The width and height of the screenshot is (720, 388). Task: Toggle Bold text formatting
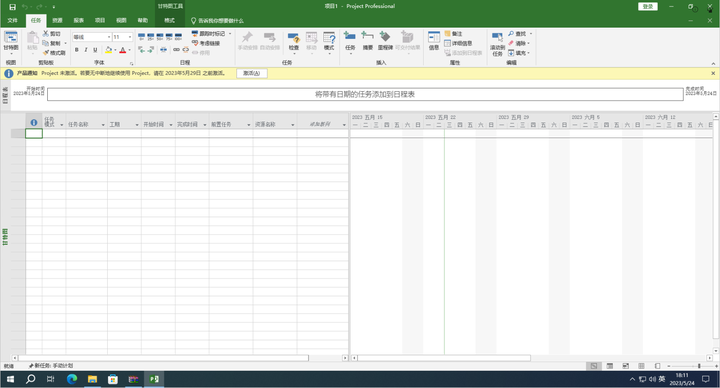(x=77, y=50)
